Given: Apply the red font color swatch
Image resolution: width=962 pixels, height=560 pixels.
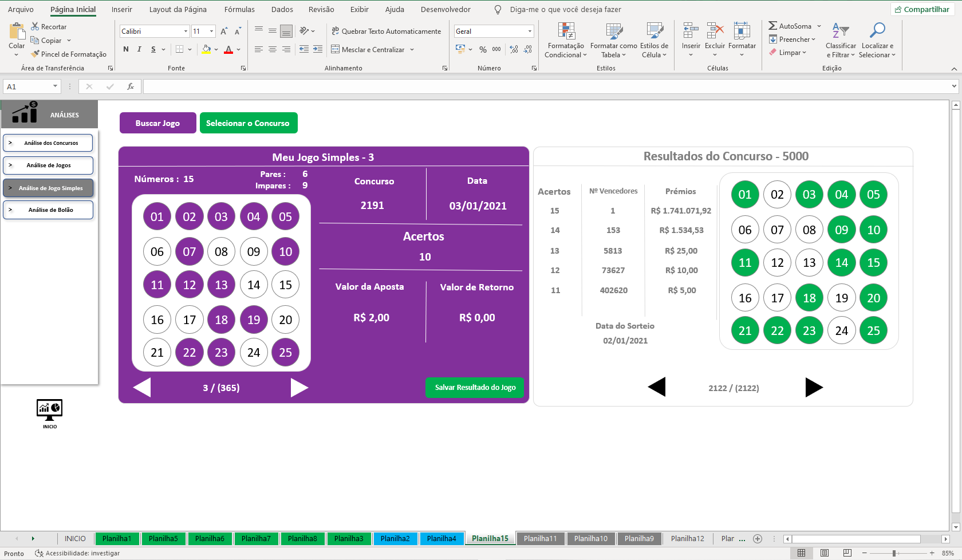Looking at the screenshot, I should [228, 49].
